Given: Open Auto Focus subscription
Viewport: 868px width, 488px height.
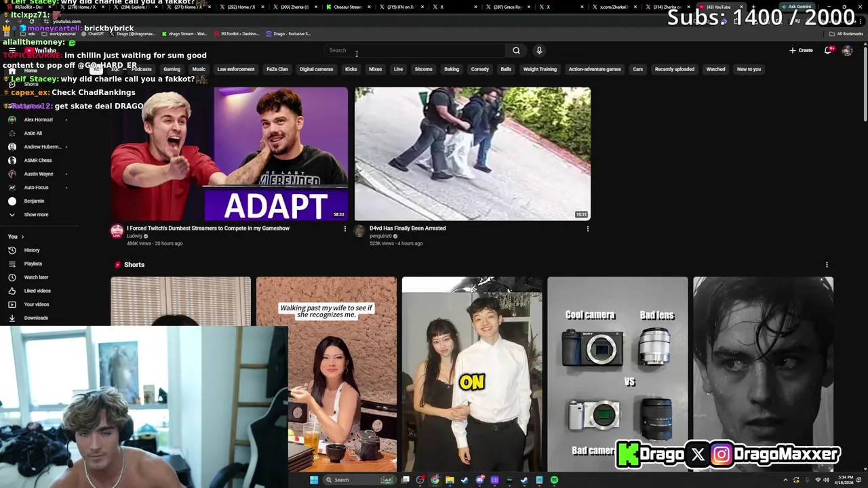Looking at the screenshot, I should pos(39,188).
